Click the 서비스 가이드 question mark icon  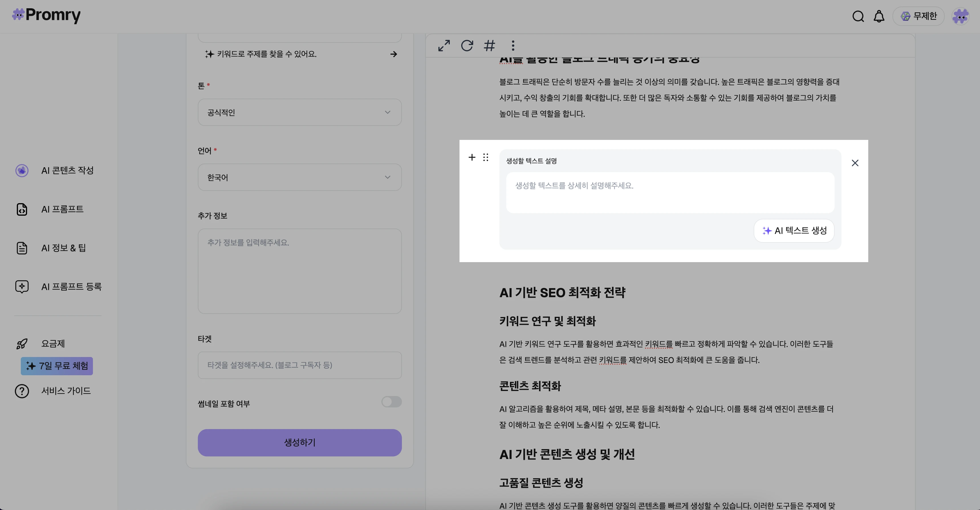[22, 391]
